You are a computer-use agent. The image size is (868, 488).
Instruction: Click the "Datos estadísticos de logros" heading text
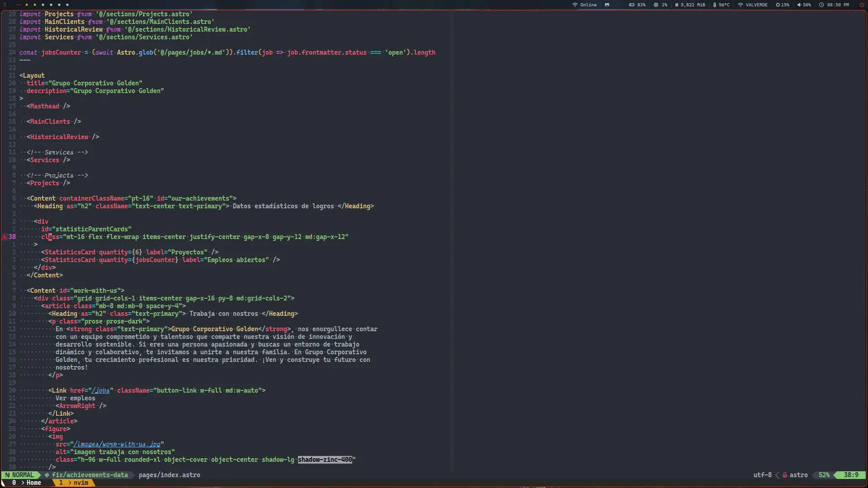[283, 206]
